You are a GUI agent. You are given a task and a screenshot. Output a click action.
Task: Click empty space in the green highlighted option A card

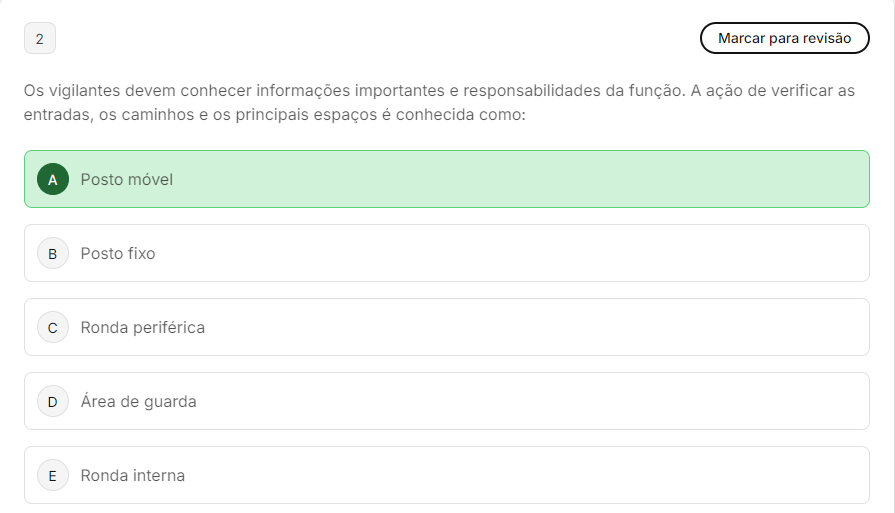pos(550,179)
